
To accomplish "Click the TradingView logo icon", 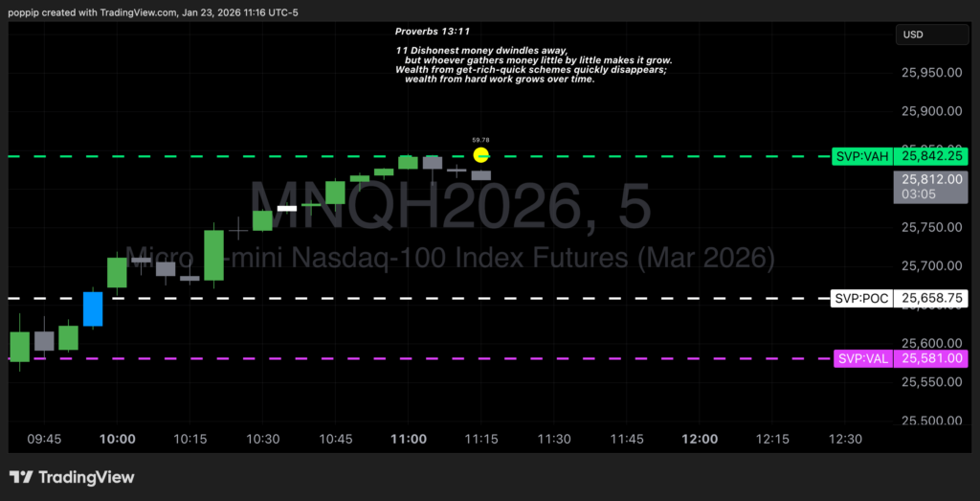I will [22, 477].
